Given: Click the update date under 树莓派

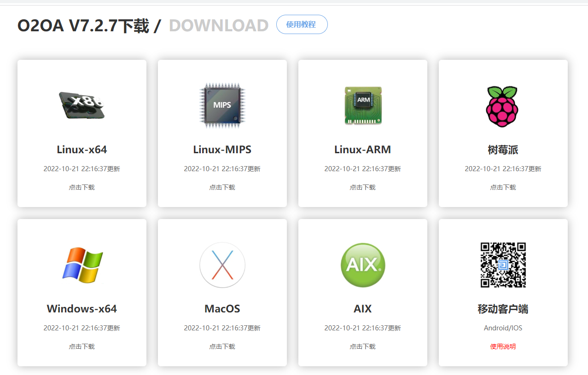Looking at the screenshot, I should pos(503,169).
